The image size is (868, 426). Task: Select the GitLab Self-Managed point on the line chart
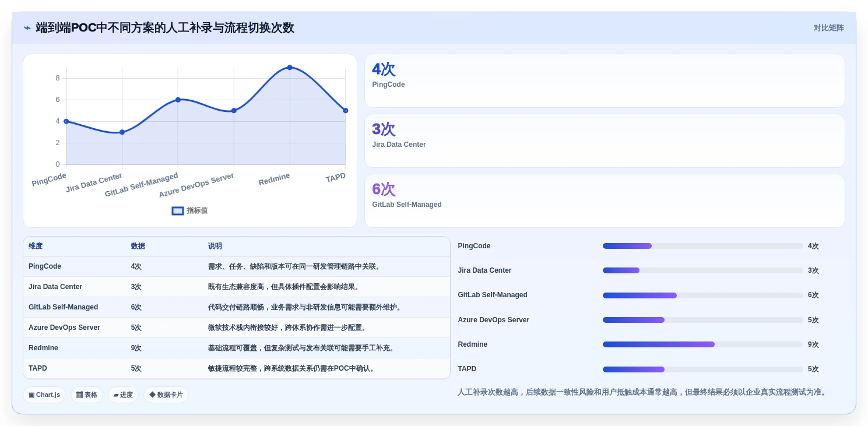(x=178, y=100)
